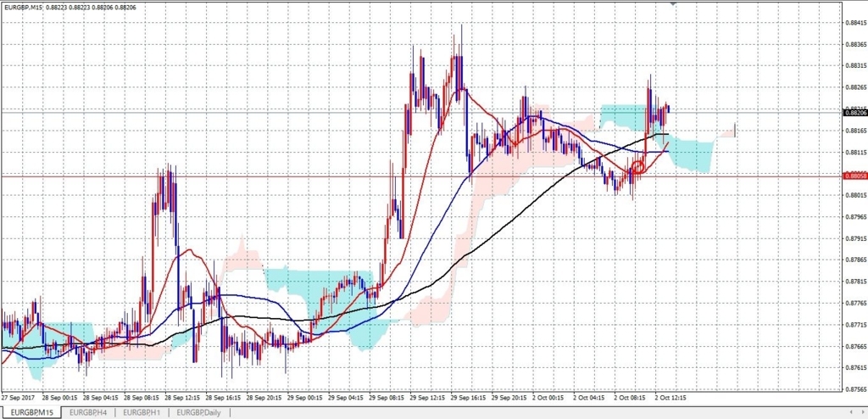Click the 28 Sep 12:15 time axis label
The height and width of the screenshot is (419, 868).
coord(182,398)
